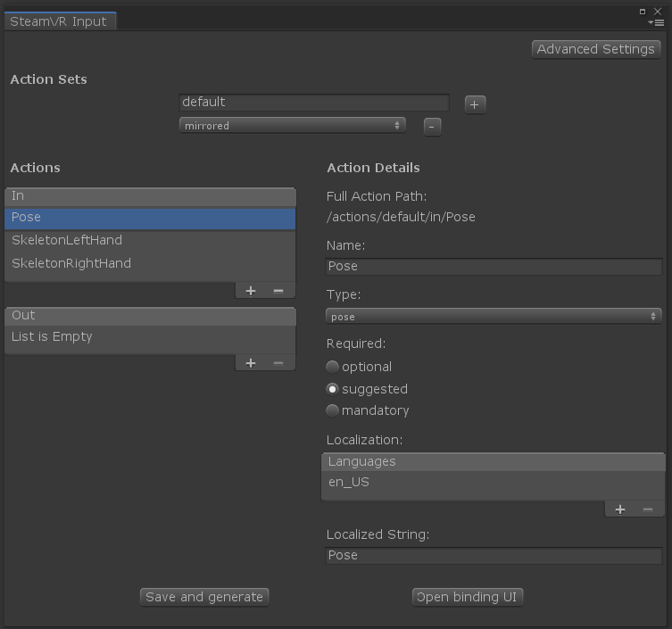
Task: Click the In actions list header
Action: coord(150,196)
